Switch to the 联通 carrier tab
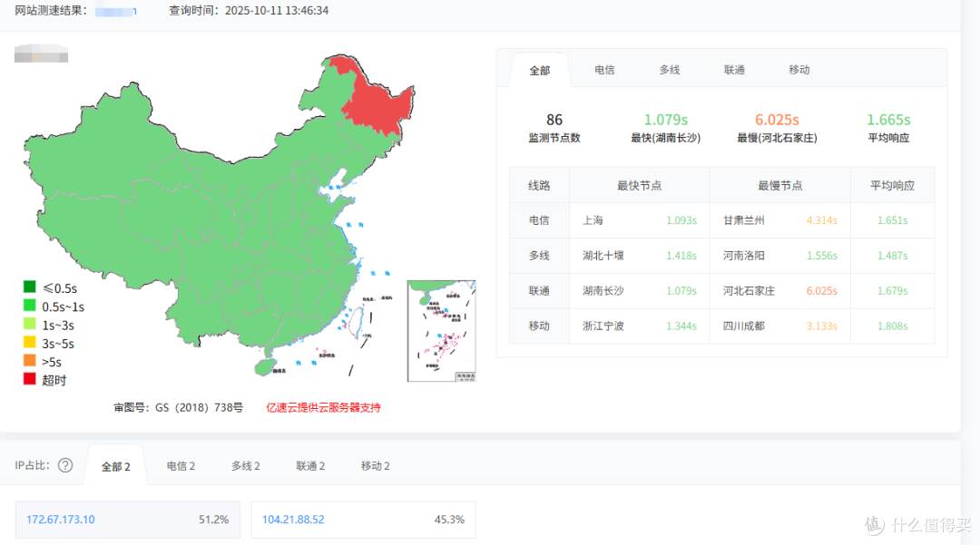The image size is (980, 545). (734, 70)
